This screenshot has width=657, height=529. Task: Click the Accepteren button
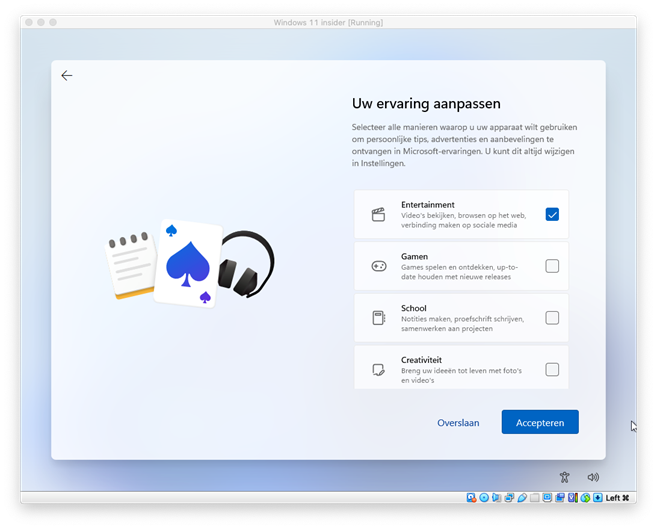540,422
